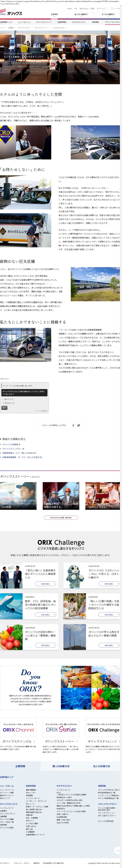Open the footer 企業情報トップ link
Screen dimensions: 122x868
7,777
